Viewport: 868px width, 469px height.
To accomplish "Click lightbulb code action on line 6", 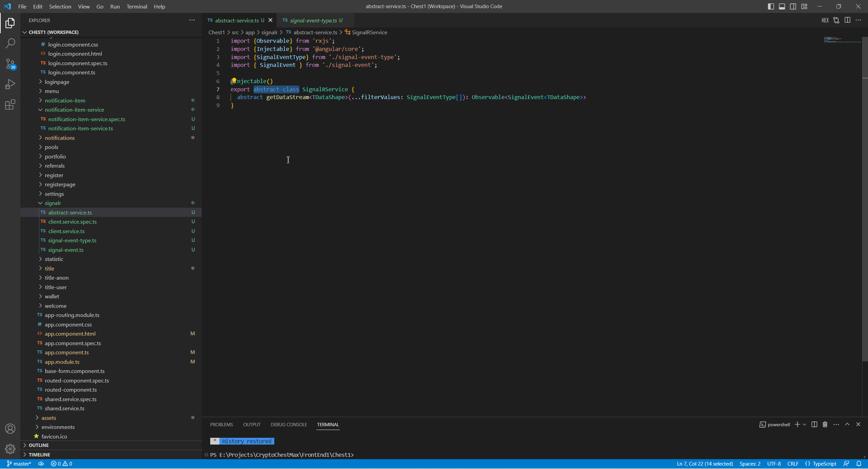I will (234, 80).
